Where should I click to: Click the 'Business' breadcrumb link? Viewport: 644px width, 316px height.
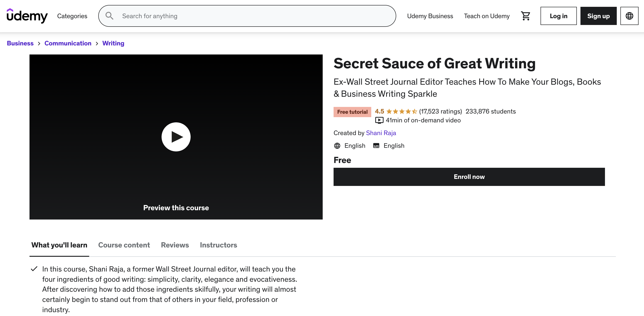pos(20,43)
